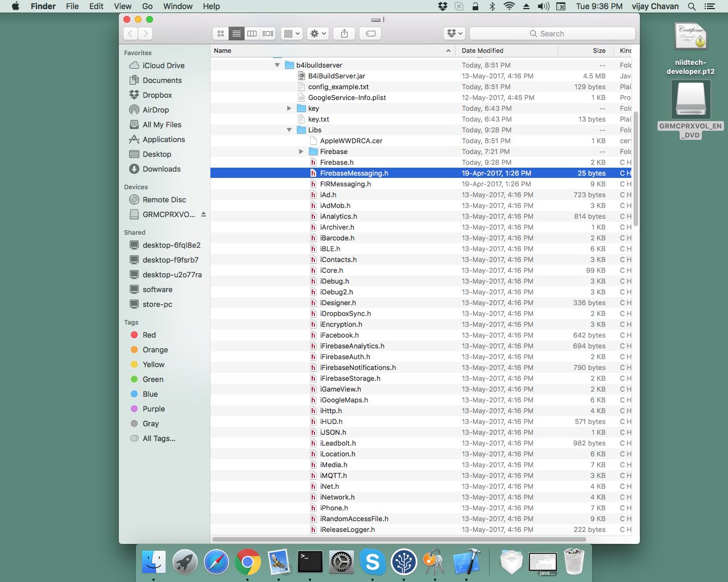Open the Bluetooth menu bar icon

tap(492, 6)
